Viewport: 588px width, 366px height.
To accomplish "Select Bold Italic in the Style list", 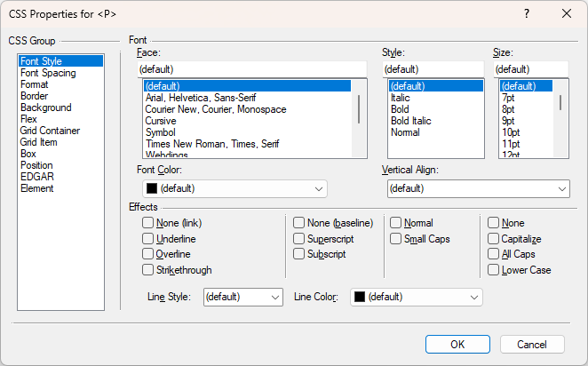I will pyautogui.click(x=411, y=121).
